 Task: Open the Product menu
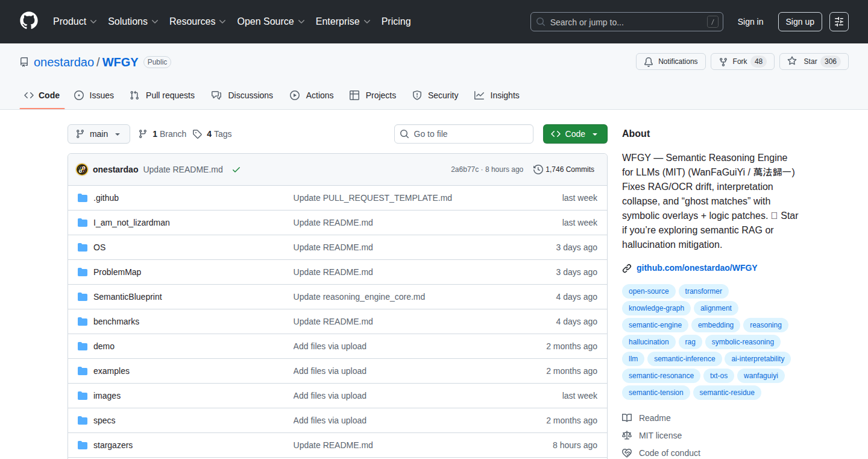(x=75, y=22)
